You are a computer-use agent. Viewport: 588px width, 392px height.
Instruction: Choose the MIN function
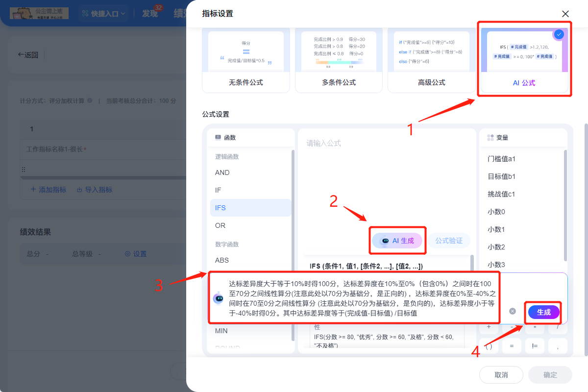point(250,331)
